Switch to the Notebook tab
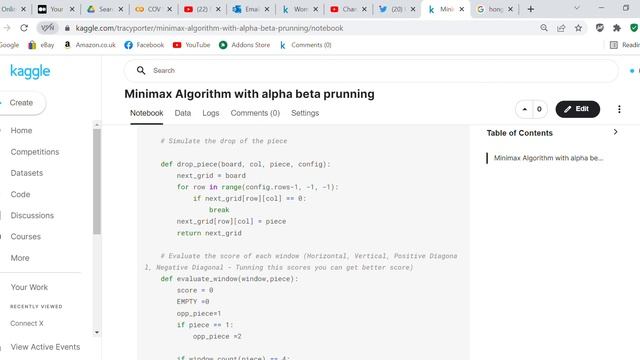This screenshot has height=360, width=640. pyautogui.click(x=147, y=113)
